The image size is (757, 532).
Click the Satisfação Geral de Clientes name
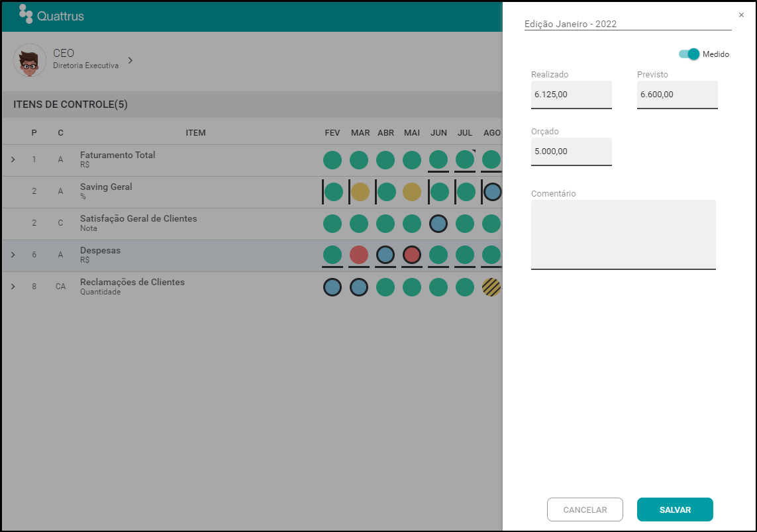click(x=138, y=218)
